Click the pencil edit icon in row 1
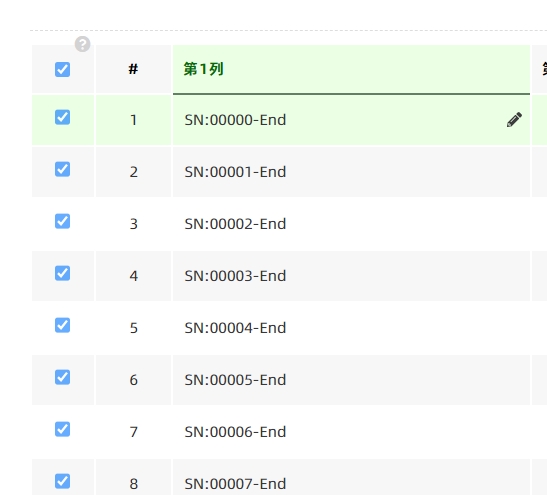 point(514,120)
